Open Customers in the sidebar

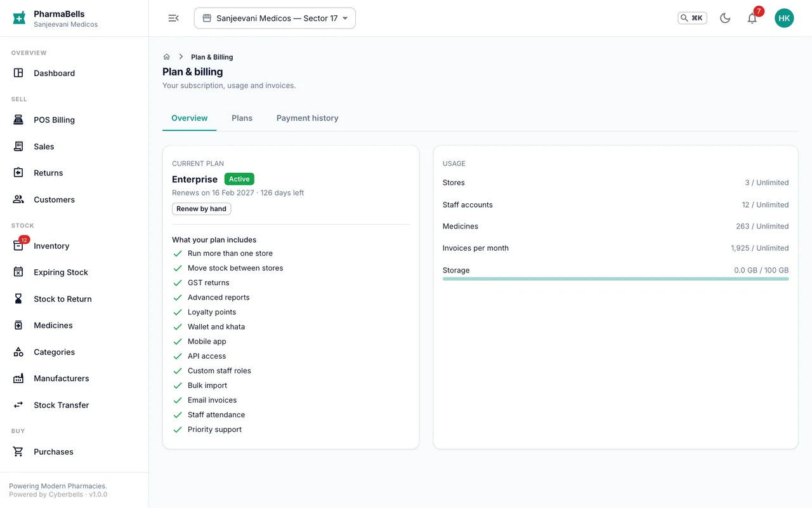pyautogui.click(x=74, y=199)
